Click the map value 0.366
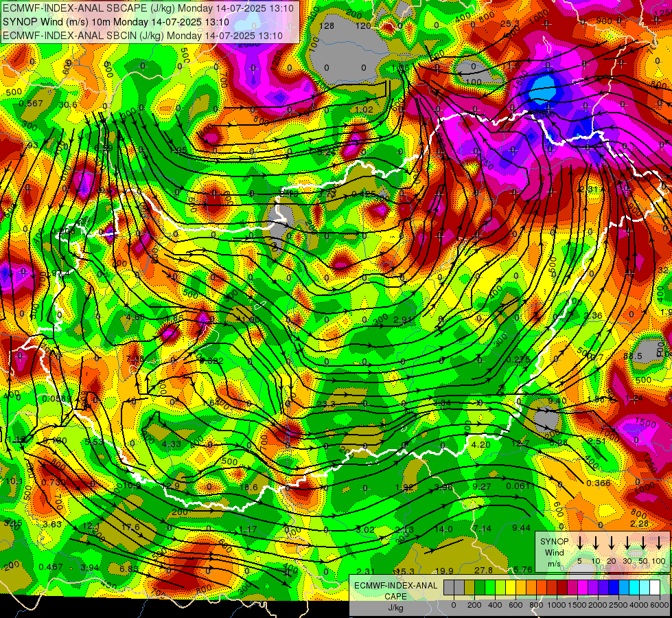 [599, 483]
